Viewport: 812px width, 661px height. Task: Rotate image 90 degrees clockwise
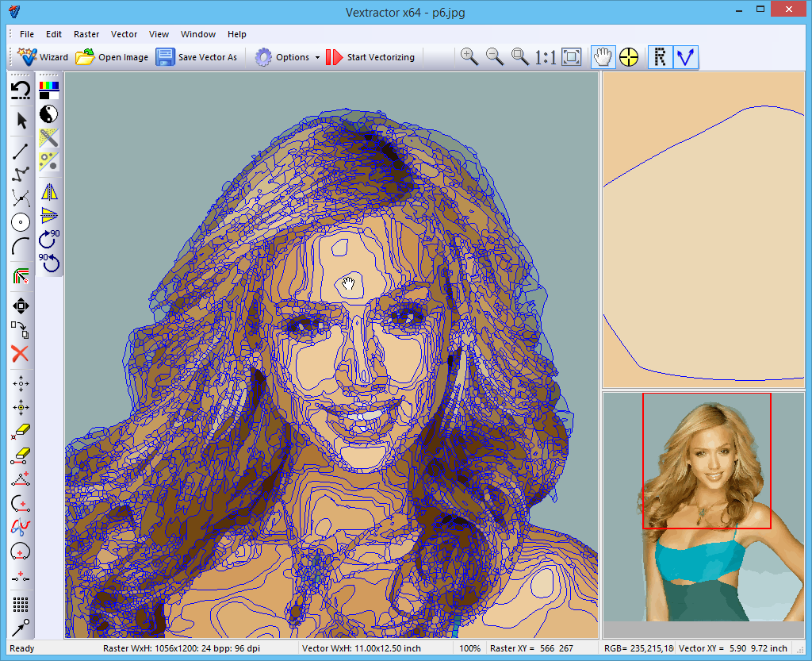pos(49,238)
